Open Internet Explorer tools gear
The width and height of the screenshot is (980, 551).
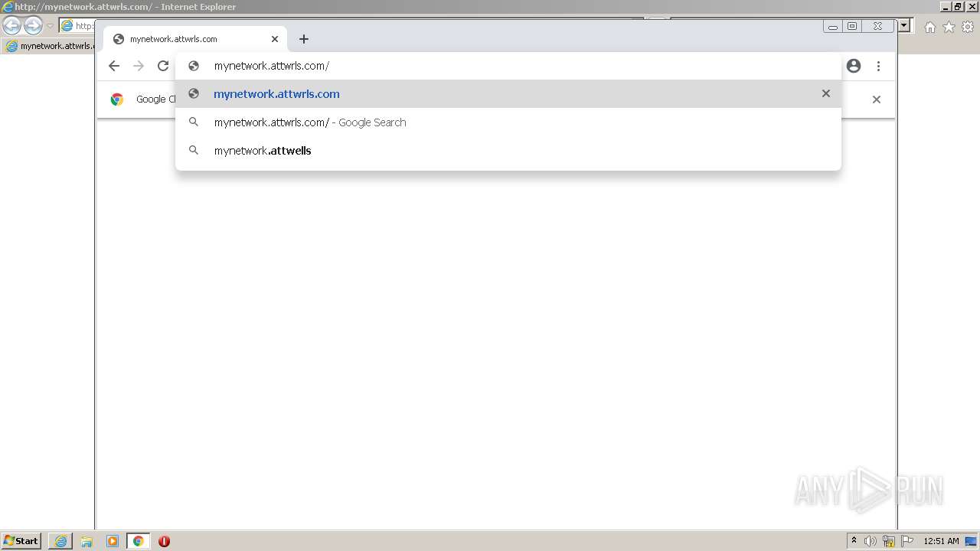(x=968, y=27)
